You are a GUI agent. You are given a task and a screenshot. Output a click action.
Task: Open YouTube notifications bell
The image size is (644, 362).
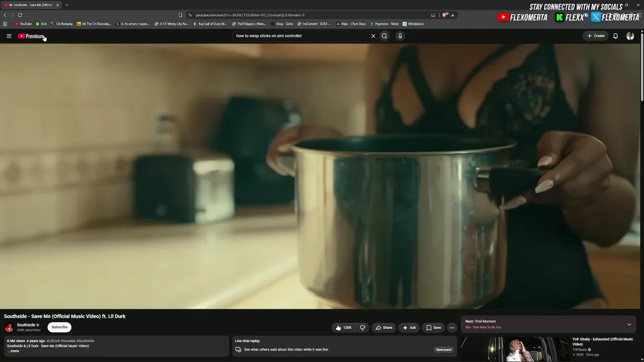615,36
